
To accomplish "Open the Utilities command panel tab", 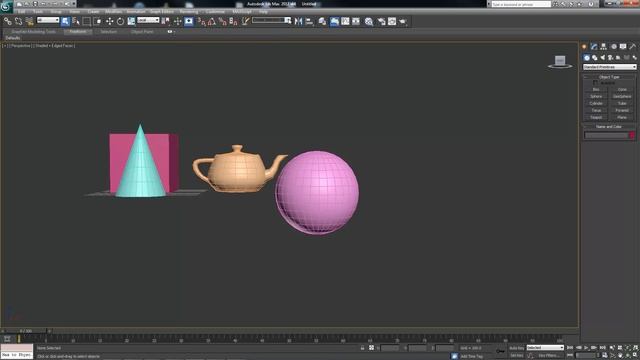I will click(633, 47).
